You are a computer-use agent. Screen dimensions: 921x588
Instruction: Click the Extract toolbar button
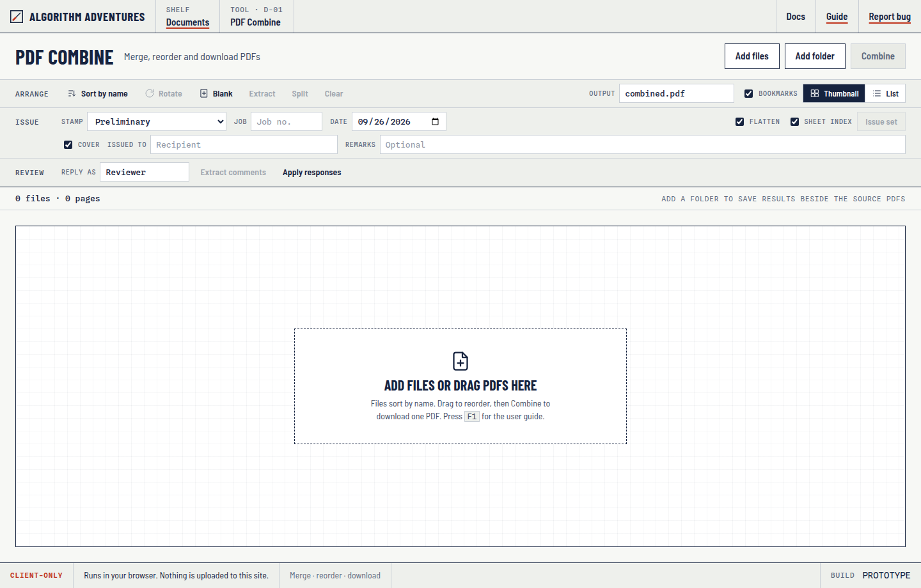click(262, 93)
